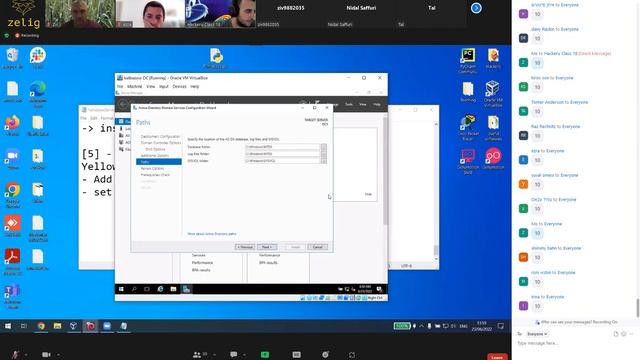
Task: Select Domain Controller Options wizard step
Action: [160, 143]
